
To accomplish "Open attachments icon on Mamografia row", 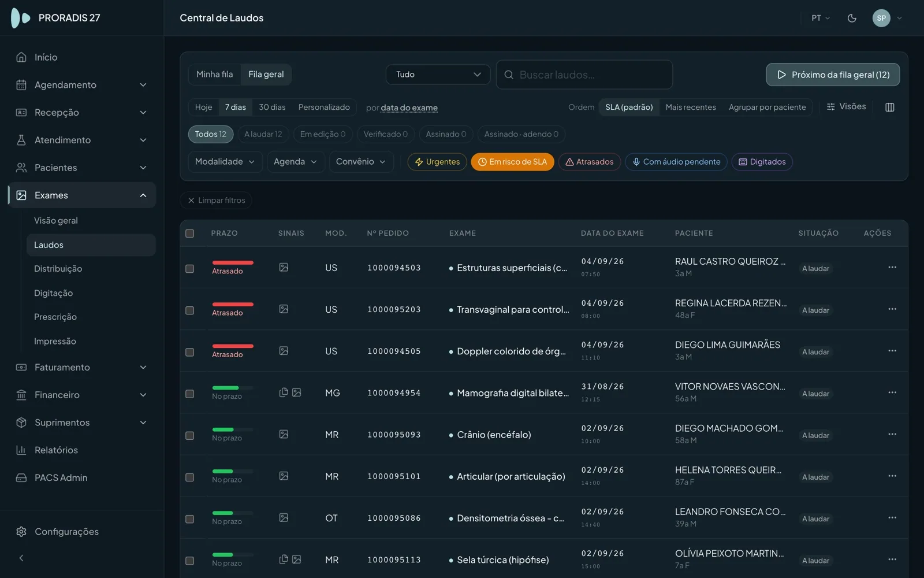I will coord(284,392).
